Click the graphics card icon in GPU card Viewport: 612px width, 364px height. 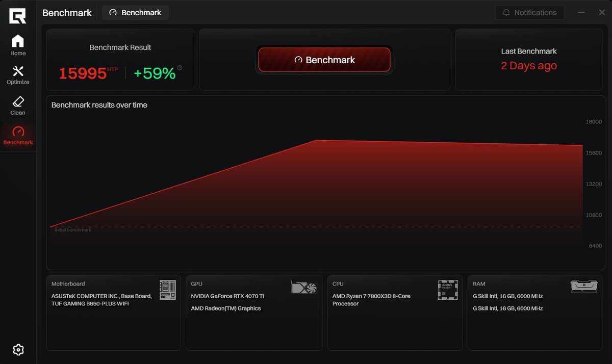[304, 288]
